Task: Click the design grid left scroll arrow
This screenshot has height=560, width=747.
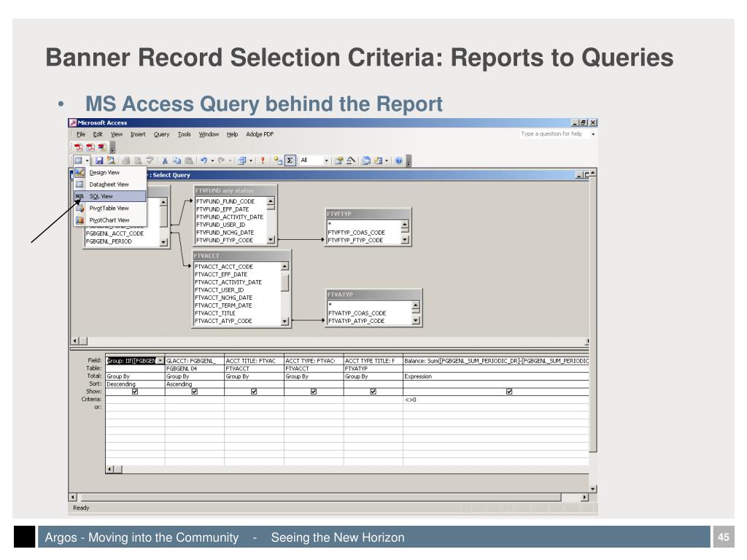Action: point(109,470)
